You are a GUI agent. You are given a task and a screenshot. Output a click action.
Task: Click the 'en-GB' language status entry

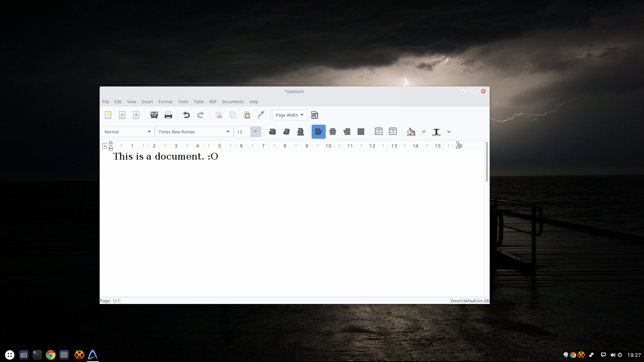(x=483, y=301)
